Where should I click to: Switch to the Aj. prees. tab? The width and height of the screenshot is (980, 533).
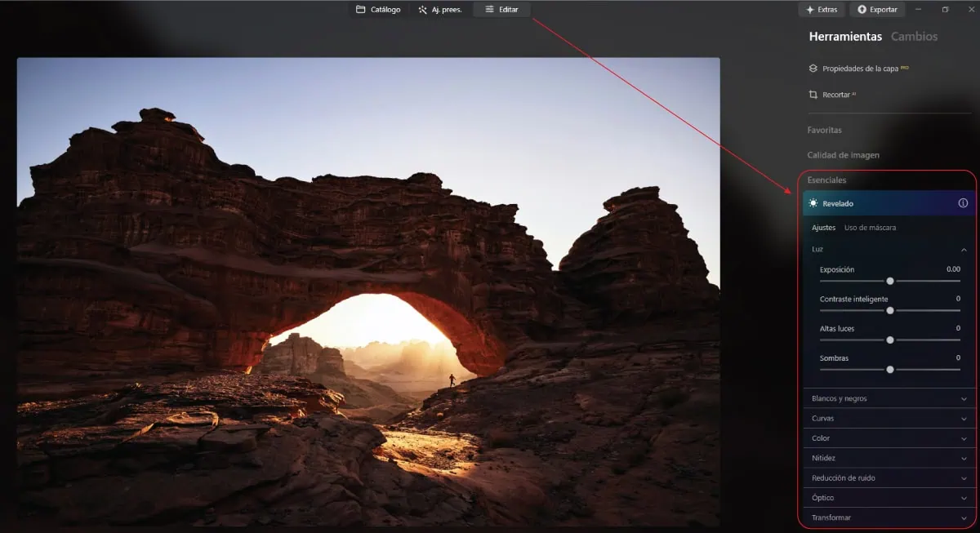coord(439,10)
